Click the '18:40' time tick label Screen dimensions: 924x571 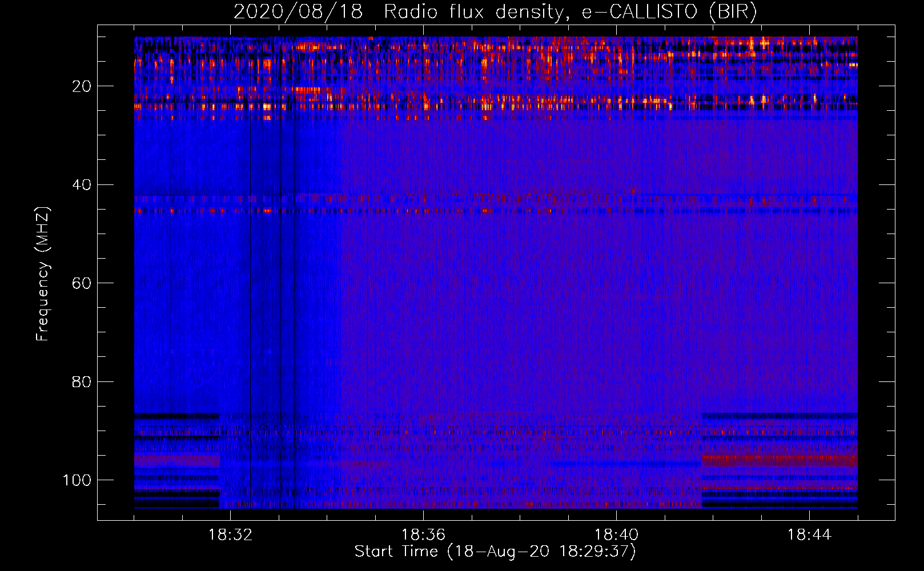[x=616, y=535]
